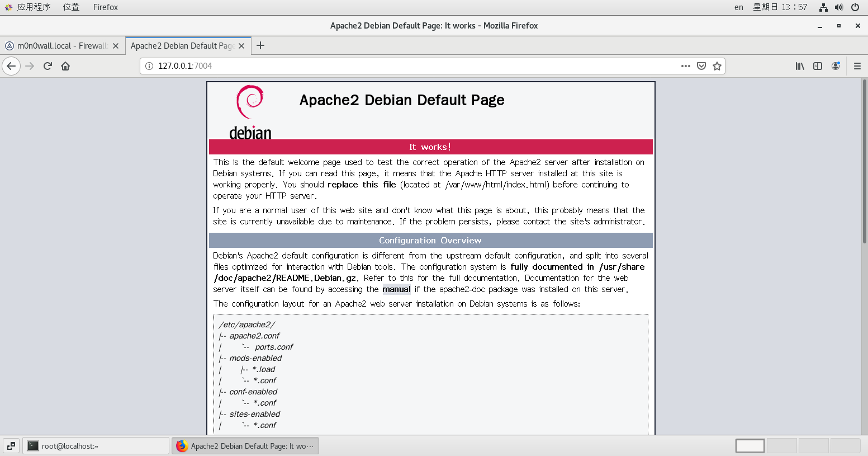Switch to the third workspace
This screenshot has height=456, width=868.
point(813,446)
